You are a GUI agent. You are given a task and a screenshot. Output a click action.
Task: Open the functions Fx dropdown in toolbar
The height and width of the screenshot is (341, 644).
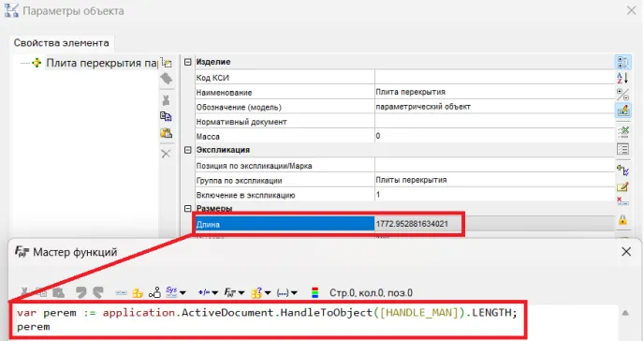click(234, 292)
